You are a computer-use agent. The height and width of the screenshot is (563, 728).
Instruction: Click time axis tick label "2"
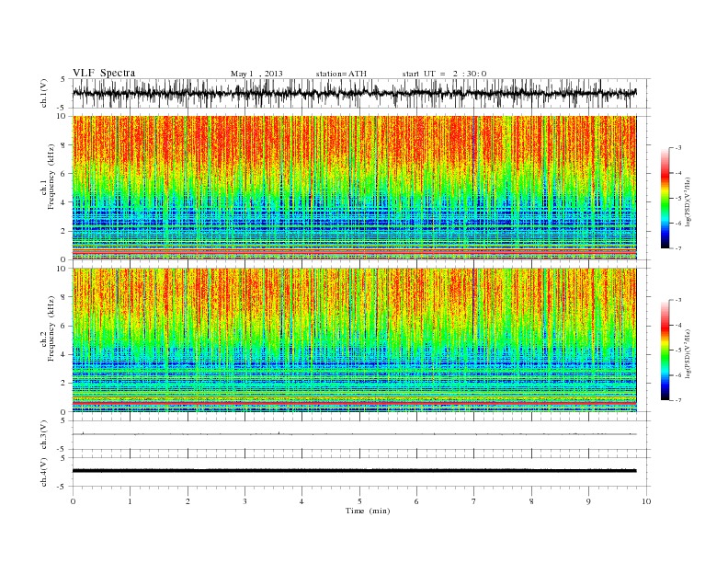188,501
